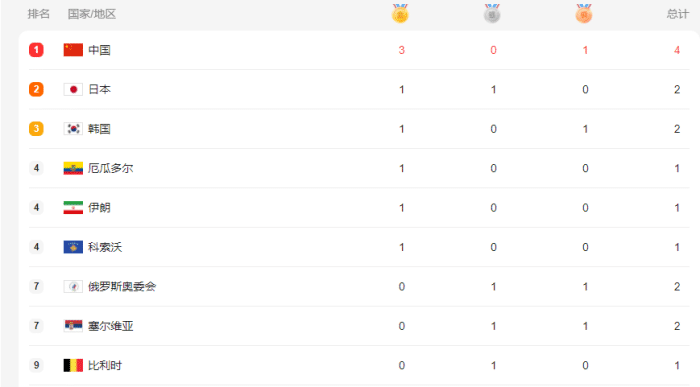Click the Iran flag icon
Viewport: 700px width, 387px height.
pos(73,208)
